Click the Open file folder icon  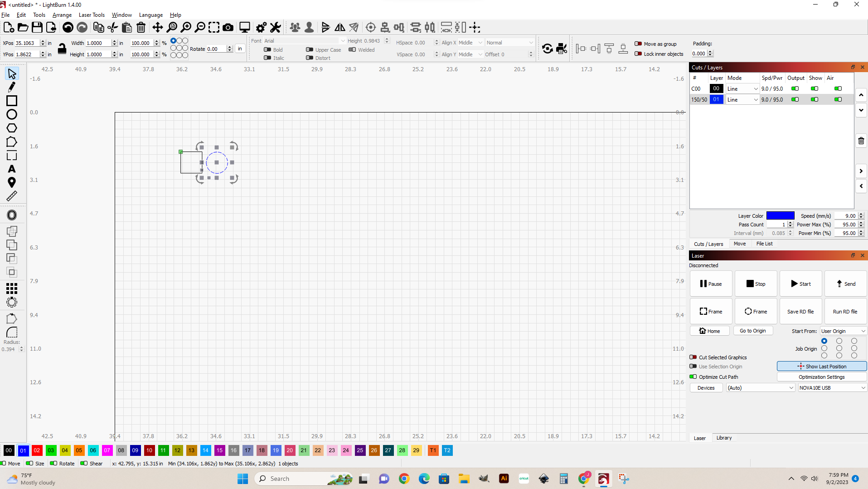coord(23,27)
